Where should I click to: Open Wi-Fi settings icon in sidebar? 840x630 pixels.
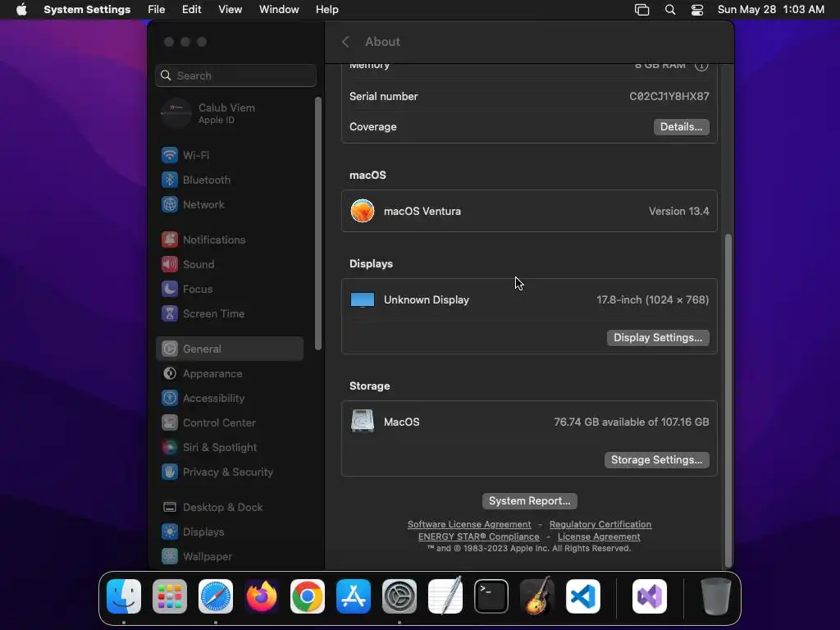coord(170,155)
